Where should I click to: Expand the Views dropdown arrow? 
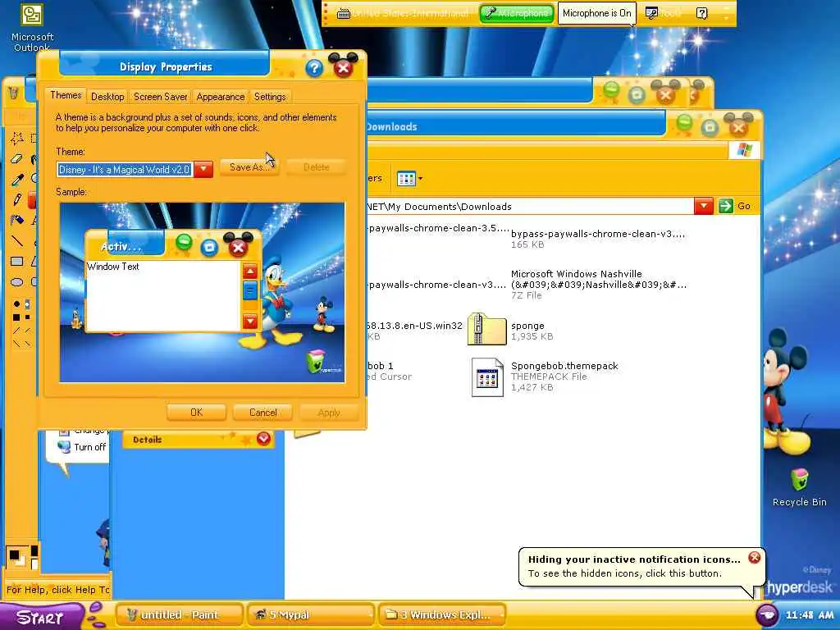(x=420, y=178)
